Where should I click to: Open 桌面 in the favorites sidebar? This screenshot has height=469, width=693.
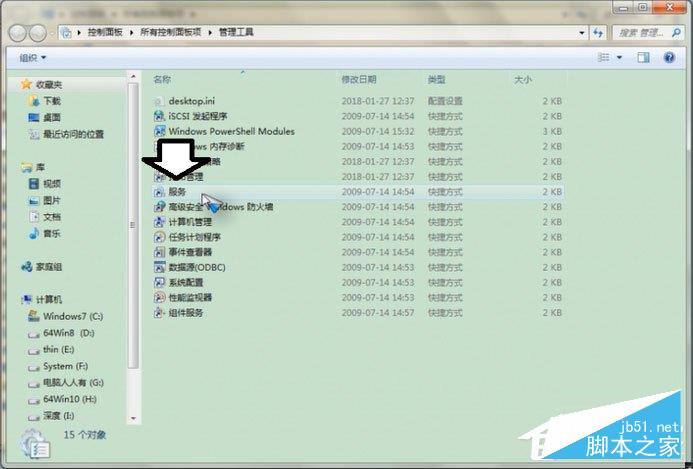point(52,118)
